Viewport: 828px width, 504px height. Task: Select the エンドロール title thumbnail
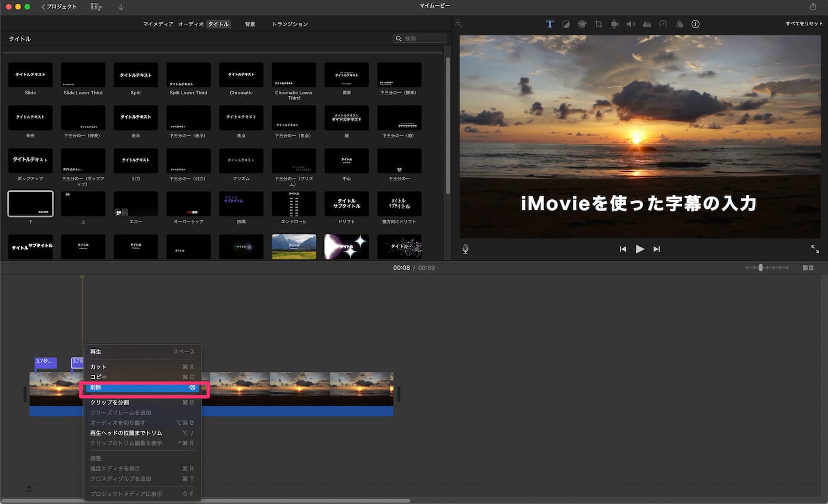pyautogui.click(x=294, y=204)
